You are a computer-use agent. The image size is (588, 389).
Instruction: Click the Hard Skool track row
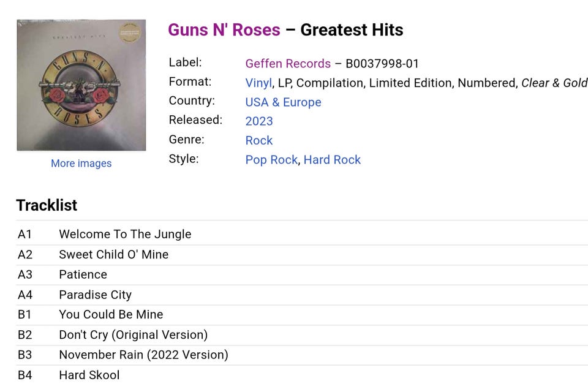click(x=302, y=375)
